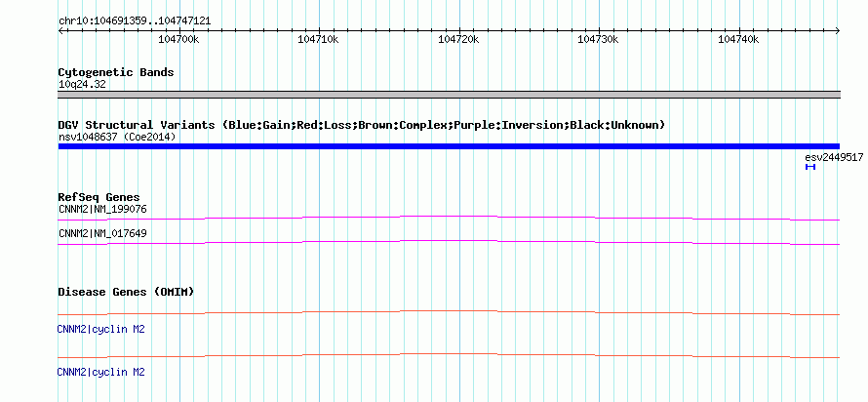
Task: Click the esv2449517 variant label
Action: click(834, 158)
